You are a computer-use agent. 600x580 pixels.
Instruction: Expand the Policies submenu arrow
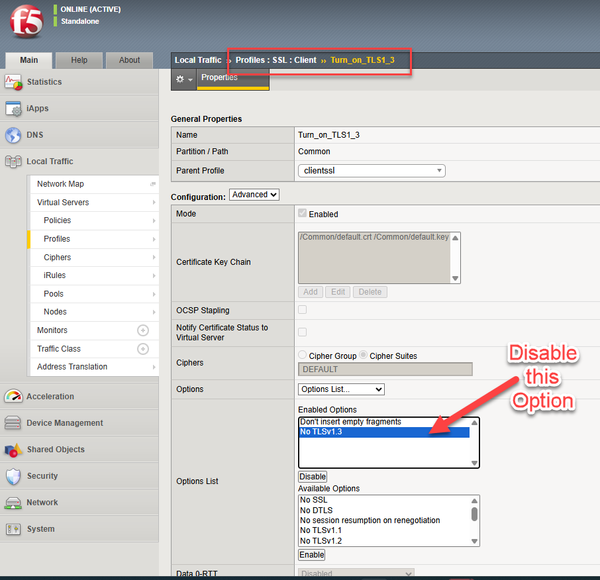(x=154, y=221)
